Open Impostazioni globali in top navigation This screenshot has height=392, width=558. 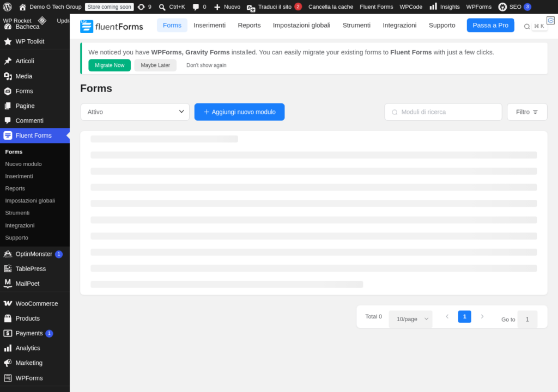pyautogui.click(x=301, y=25)
